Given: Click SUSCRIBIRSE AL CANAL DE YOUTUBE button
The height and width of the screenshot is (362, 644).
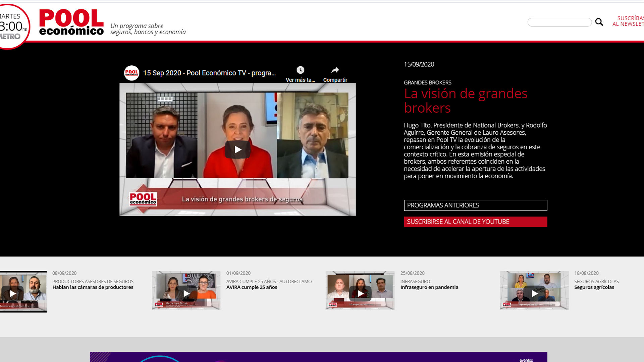Looking at the screenshot, I should pyautogui.click(x=475, y=222).
